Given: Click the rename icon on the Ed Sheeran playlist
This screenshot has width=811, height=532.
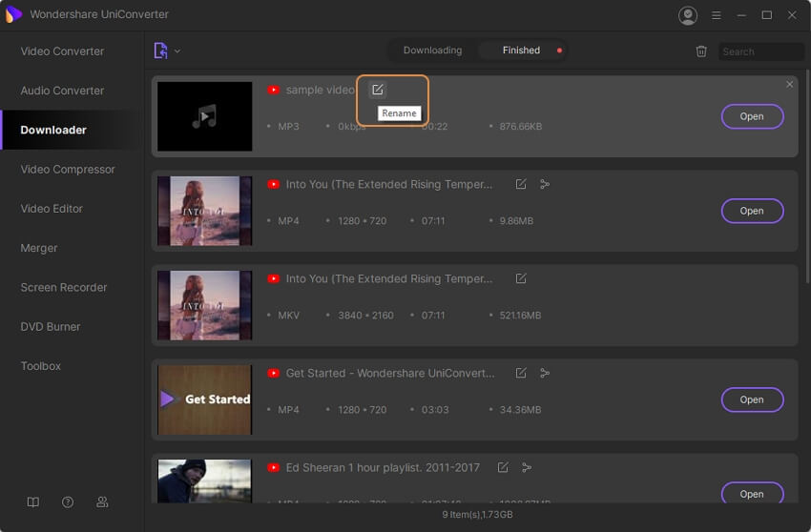Looking at the screenshot, I should click(x=502, y=467).
